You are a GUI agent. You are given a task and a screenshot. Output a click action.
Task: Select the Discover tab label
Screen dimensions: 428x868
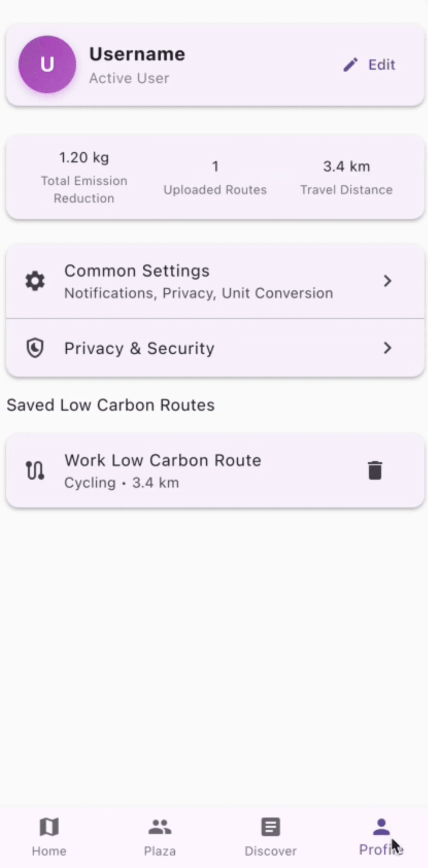pos(270,851)
